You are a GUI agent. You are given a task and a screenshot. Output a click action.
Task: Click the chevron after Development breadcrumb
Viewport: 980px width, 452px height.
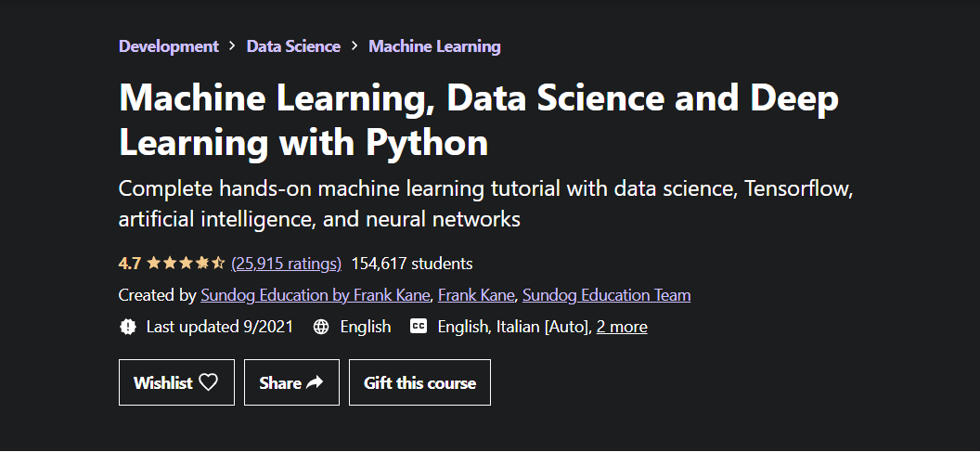233,46
